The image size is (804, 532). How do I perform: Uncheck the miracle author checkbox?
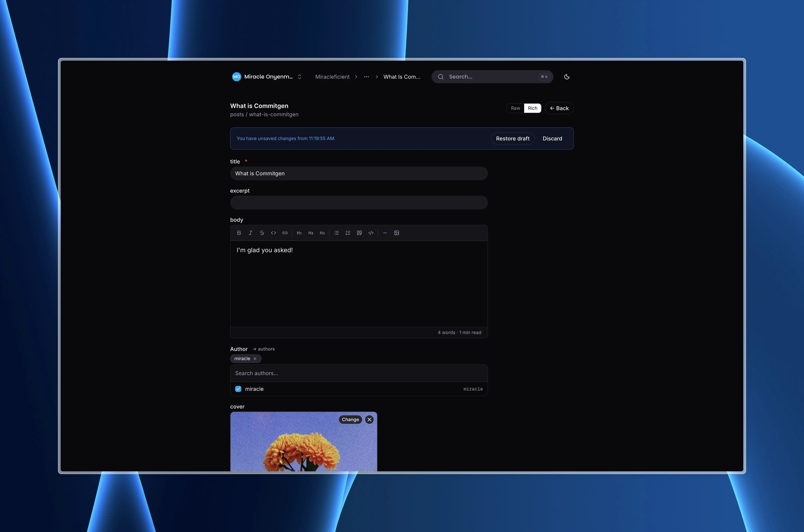(x=238, y=389)
